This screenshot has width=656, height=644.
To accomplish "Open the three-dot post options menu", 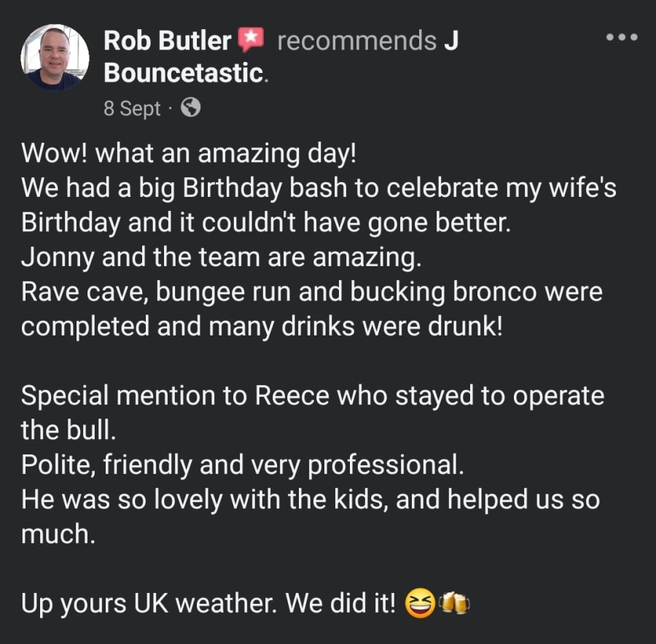I will click(622, 36).
